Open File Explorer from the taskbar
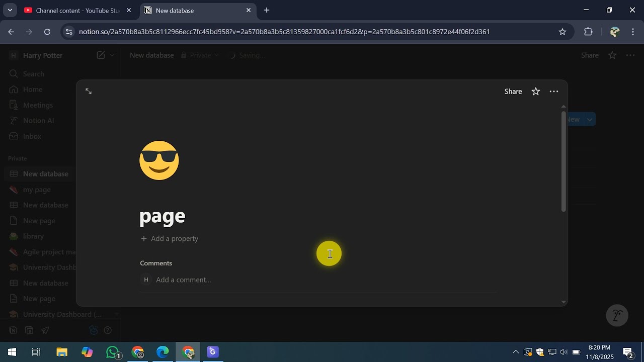Image resolution: width=644 pixels, height=362 pixels. coord(62,352)
